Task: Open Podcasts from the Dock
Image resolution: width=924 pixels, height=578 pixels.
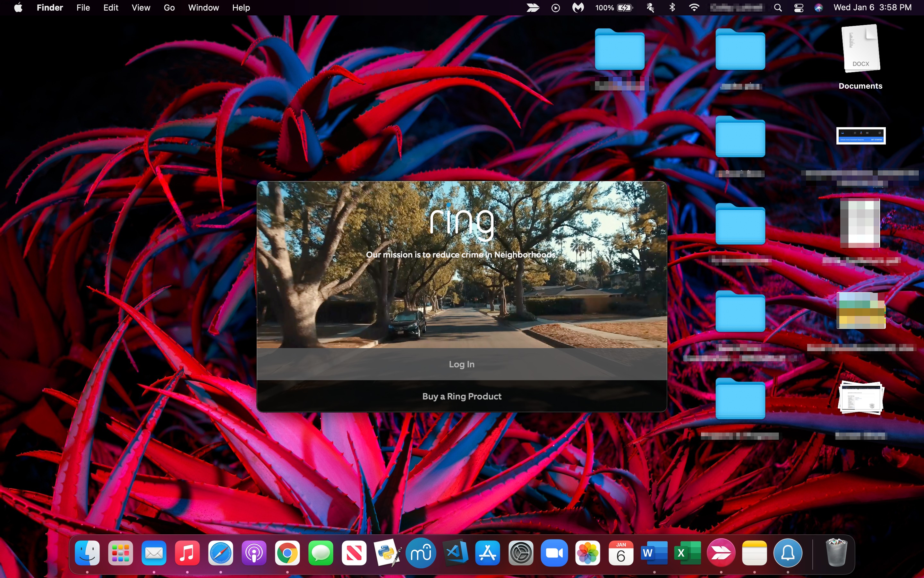Action: tap(254, 553)
